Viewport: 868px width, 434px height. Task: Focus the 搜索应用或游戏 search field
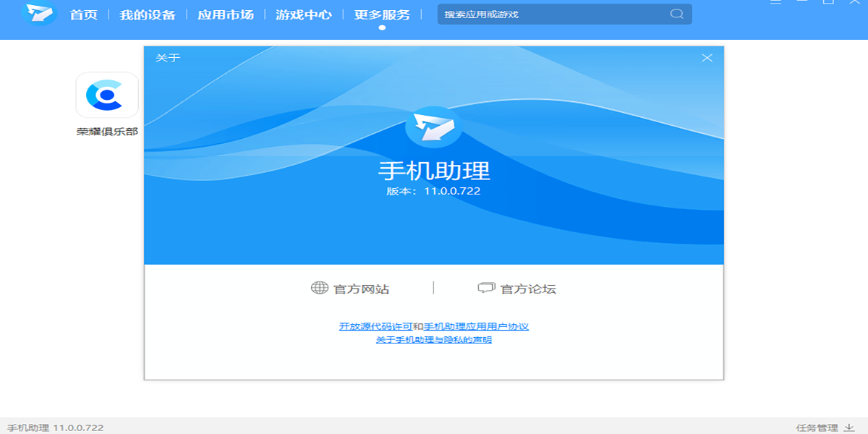point(564,14)
